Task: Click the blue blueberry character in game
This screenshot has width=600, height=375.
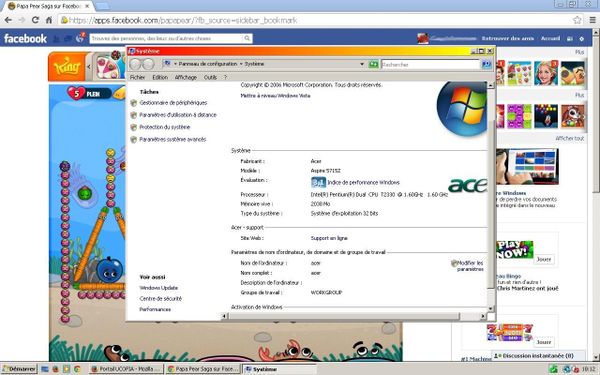Action: point(109,270)
